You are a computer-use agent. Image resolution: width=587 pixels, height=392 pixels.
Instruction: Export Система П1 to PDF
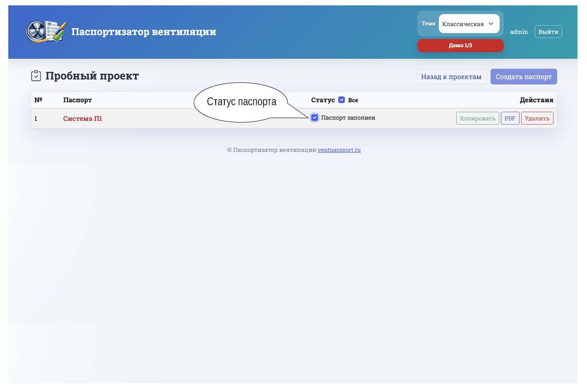tap(510, 118)
